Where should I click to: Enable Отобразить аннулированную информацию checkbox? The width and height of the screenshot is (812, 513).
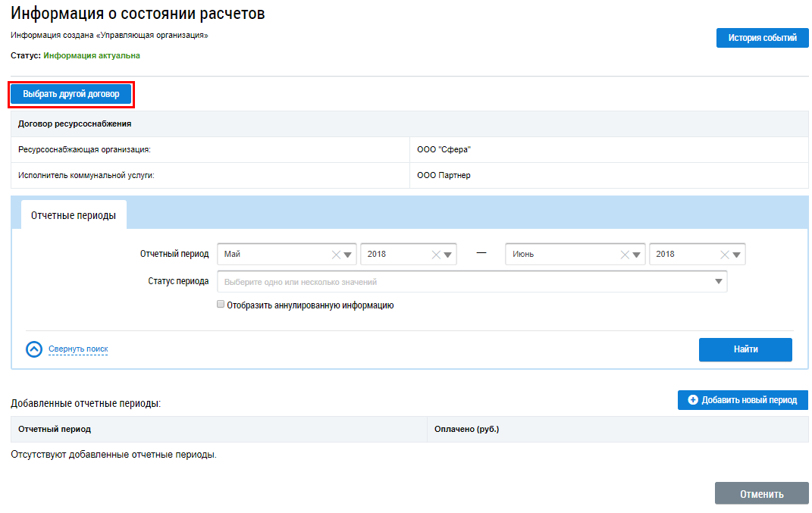pyautogui.click(x=221, y=305)
